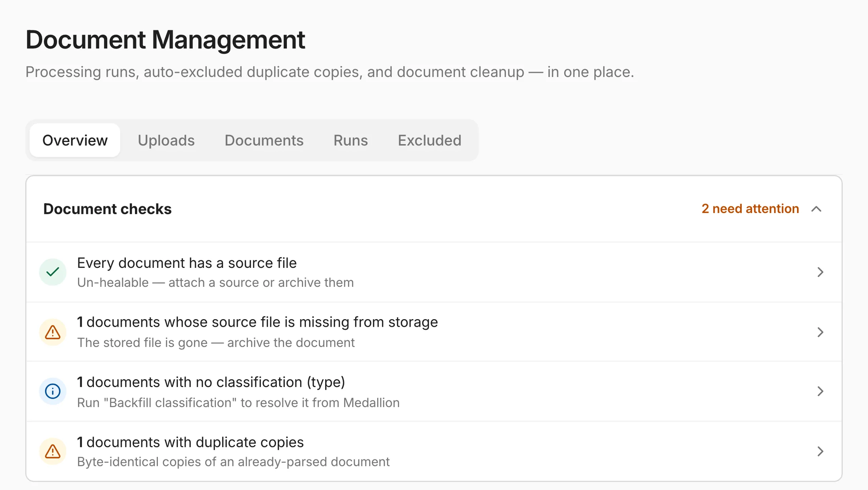Open chevron for documents with duplicate copies
Screen dimensions: 868x490
(820, 451)
